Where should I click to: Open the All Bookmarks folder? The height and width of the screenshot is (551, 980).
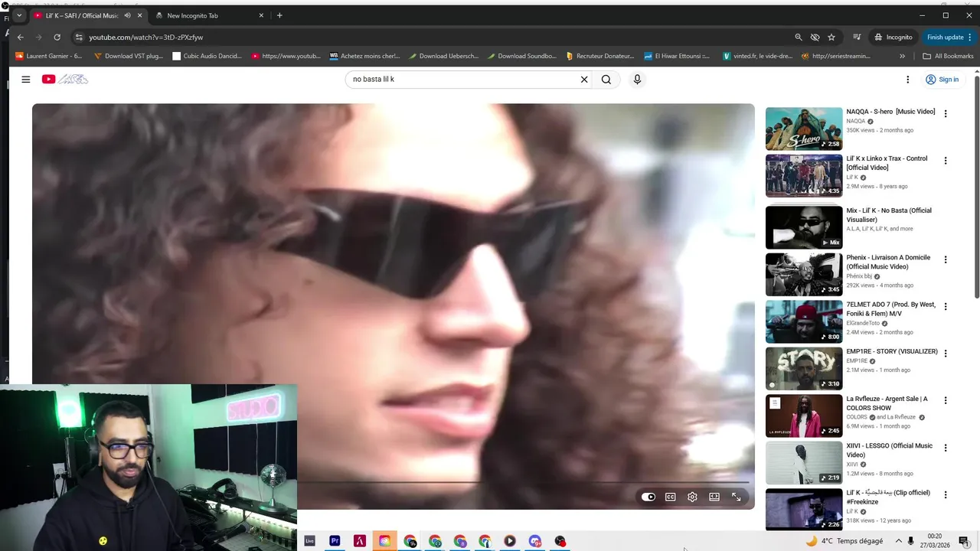pos(948,56)
